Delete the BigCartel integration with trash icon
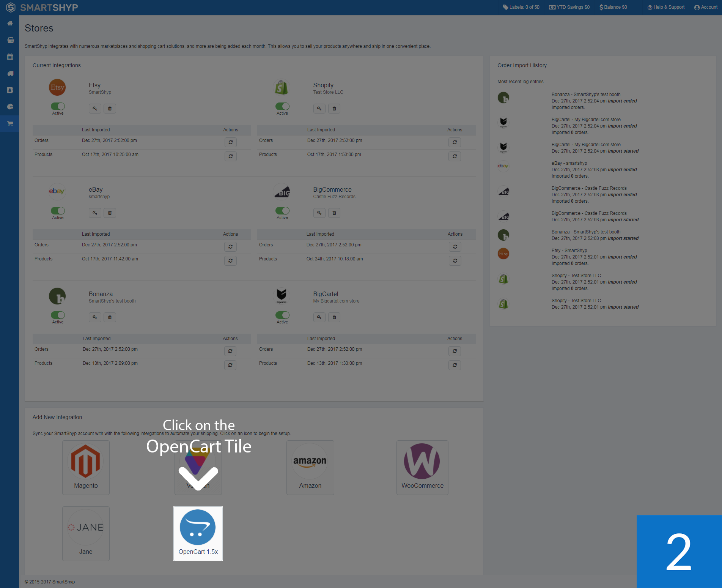 (x=334, y=317)
